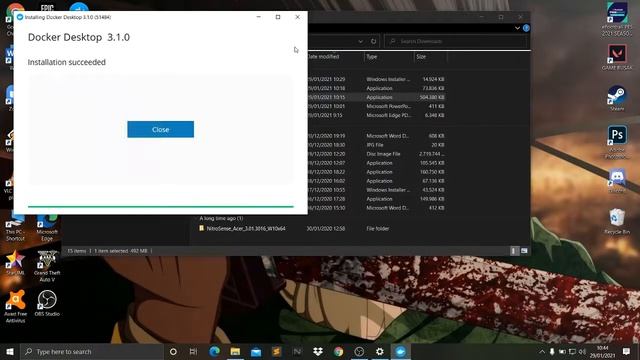Open Cortana circle icon in taskbar
640x360 pixels.
[x=173, y=351]
